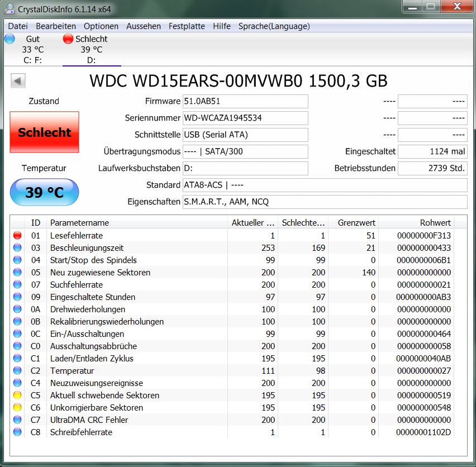Open the Optionen menu
This screenshot has width=476, height=467.
click(101, 26)
